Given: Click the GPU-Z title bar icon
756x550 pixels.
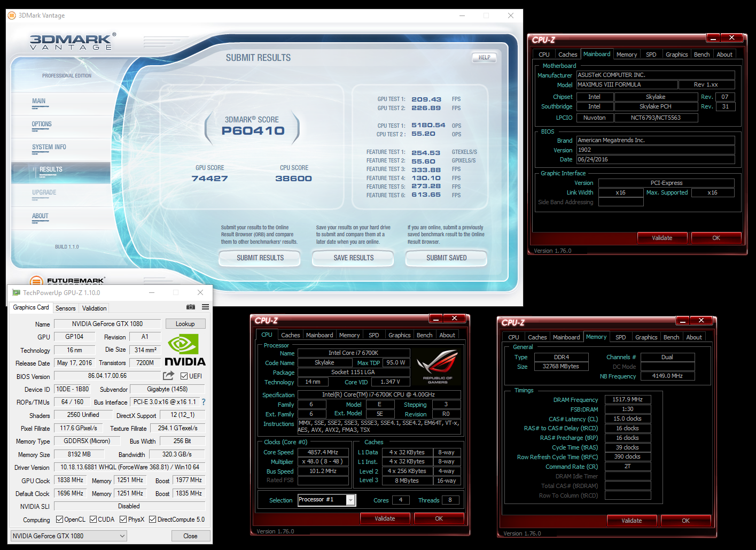Looking at the screenshot, I should (x=17, y=292).
